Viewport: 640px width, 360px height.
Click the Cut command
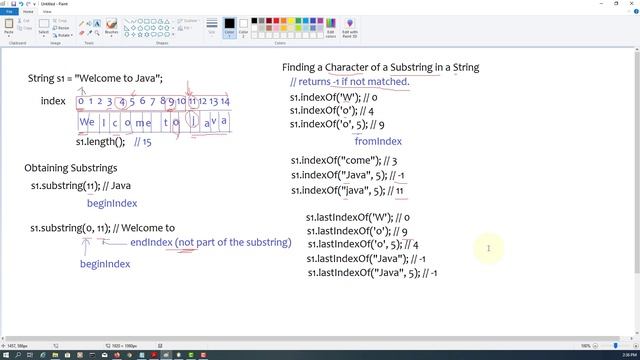click(24, 20)
